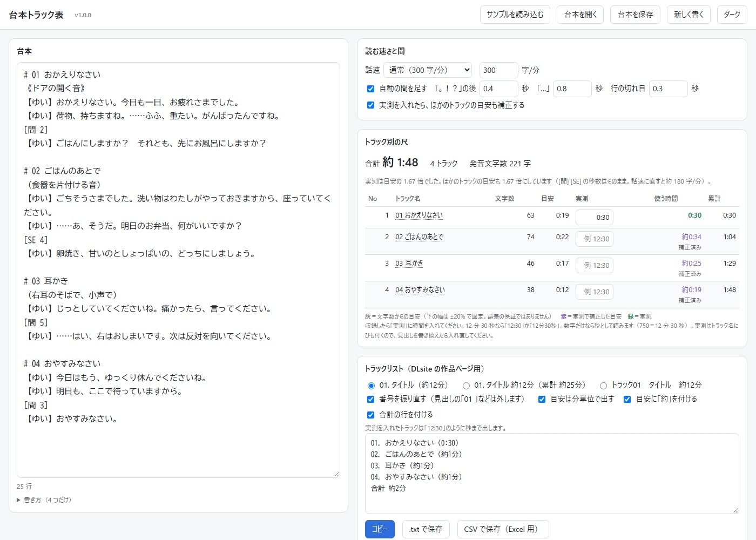Toggle the 合計の行を付ける checkbox

pos(370,415)
